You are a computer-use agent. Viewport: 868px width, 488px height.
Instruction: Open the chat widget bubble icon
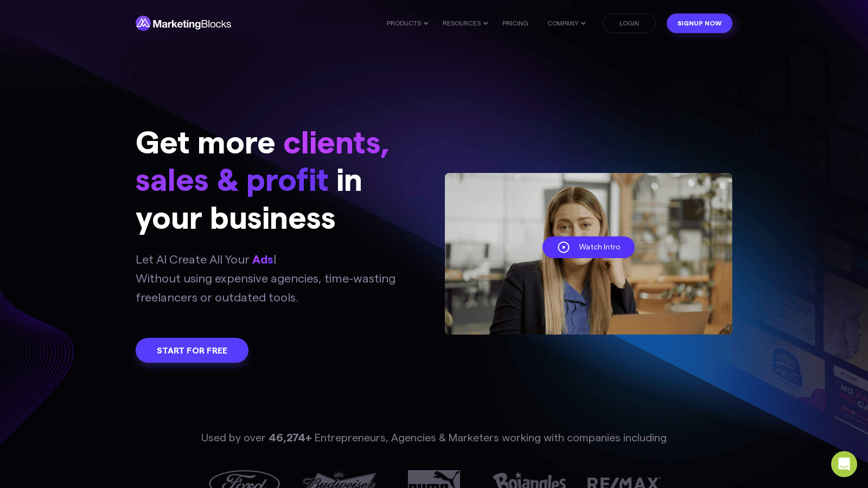[844, 464]
